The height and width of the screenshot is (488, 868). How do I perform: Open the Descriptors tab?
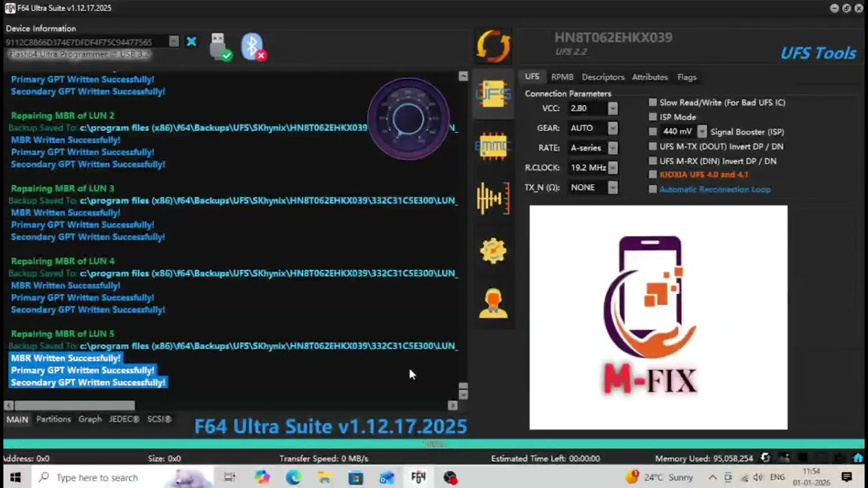pyautogui.click(x=603, y=77)
